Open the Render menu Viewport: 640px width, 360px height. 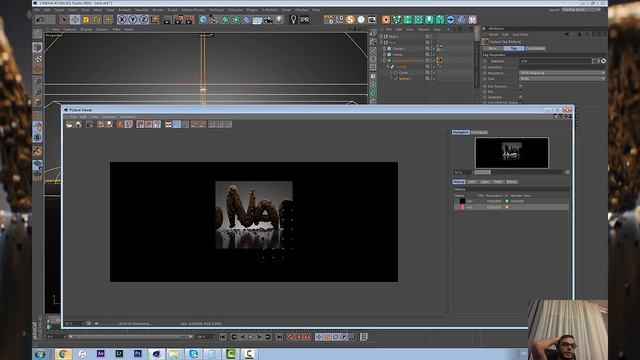click(158, 10)
